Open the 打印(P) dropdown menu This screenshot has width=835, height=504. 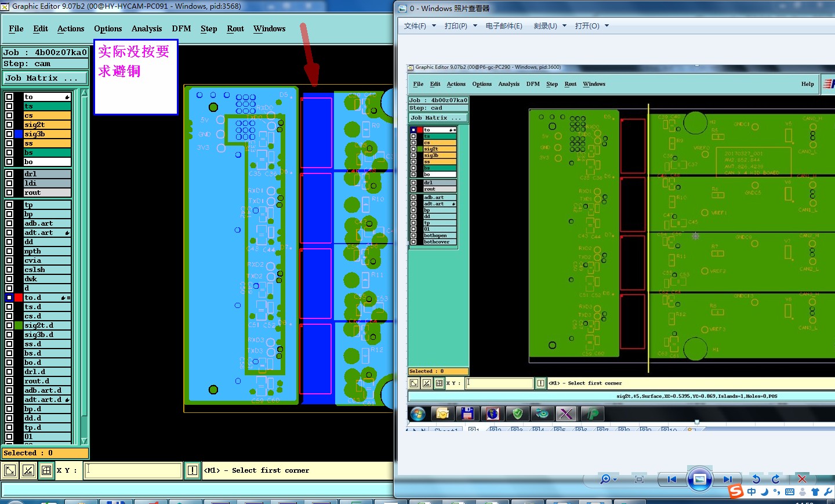coord(461,26)
